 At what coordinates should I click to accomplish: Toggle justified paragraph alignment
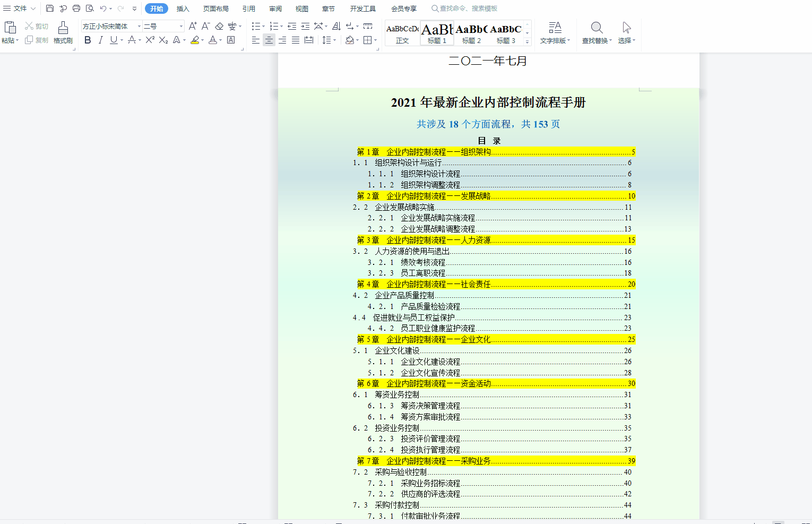pyautogui.click(x=296, y=40)
